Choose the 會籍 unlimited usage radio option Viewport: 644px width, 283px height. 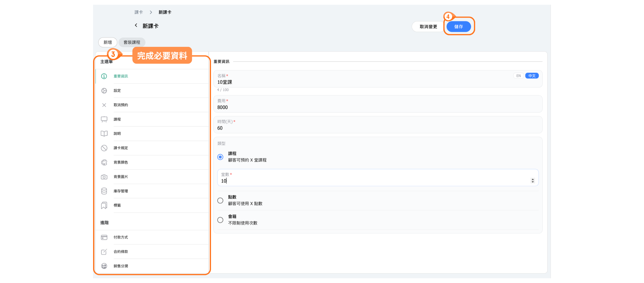pos(220,220)
